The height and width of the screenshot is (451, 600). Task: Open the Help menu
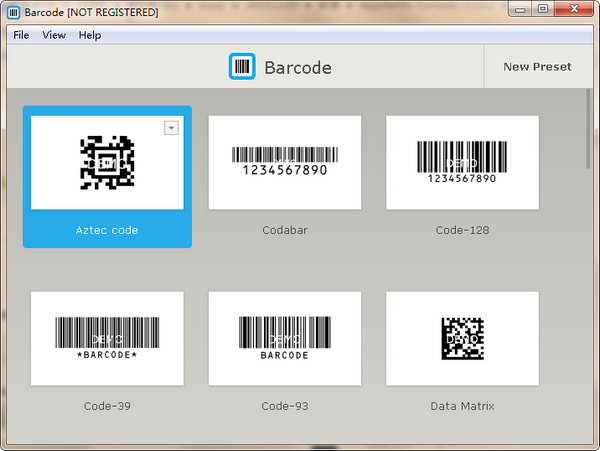coord(90,35)
